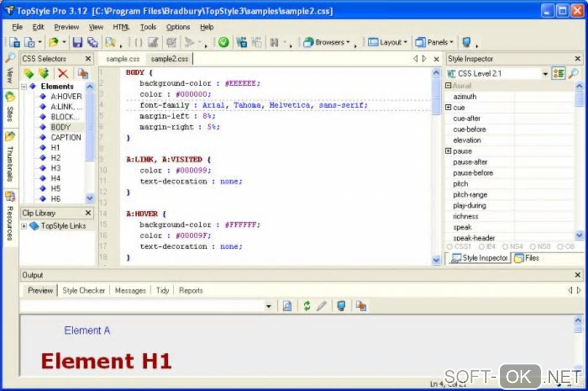Open the File menu
The image size is (588, 391).
coord(17,27)
